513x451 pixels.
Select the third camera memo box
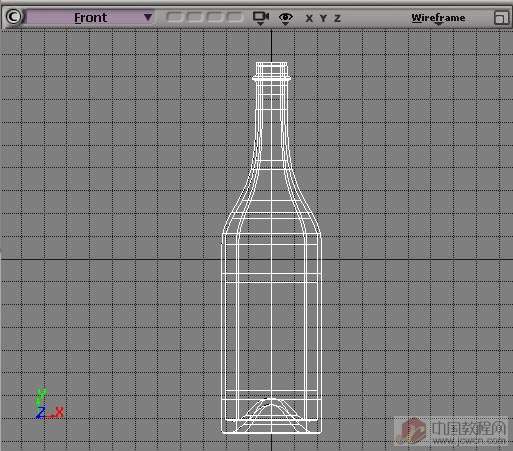[x=214, y=17]
